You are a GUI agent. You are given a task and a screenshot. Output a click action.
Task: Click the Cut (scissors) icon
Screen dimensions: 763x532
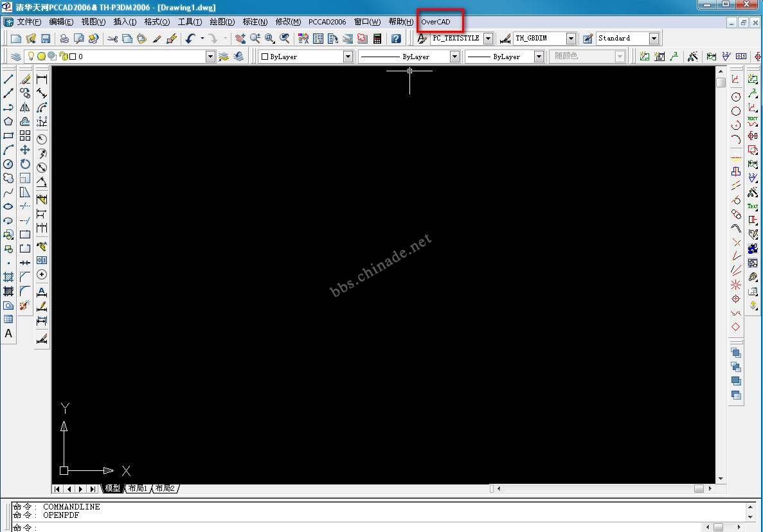click(x=112, y=39)
